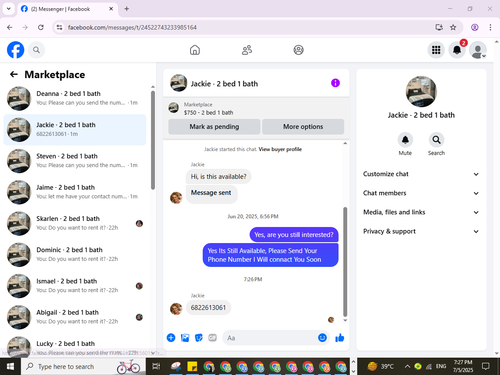Open the View buyer profile link

(x=280, y=149)
